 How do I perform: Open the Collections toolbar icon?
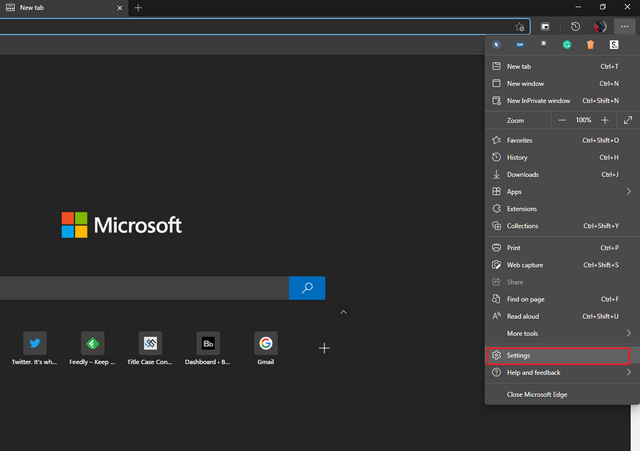545,27
